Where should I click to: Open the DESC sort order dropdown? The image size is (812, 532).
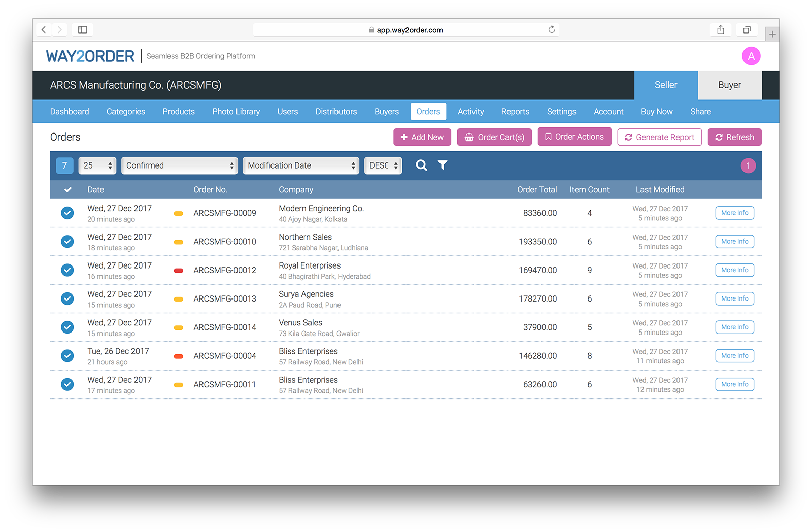pos(383,165)
